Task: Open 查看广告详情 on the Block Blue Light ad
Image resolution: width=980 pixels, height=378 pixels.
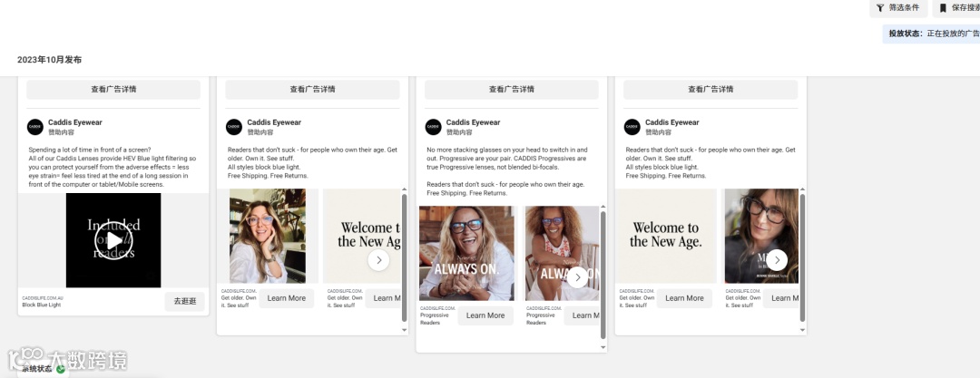Action: (x=113, y=90)
